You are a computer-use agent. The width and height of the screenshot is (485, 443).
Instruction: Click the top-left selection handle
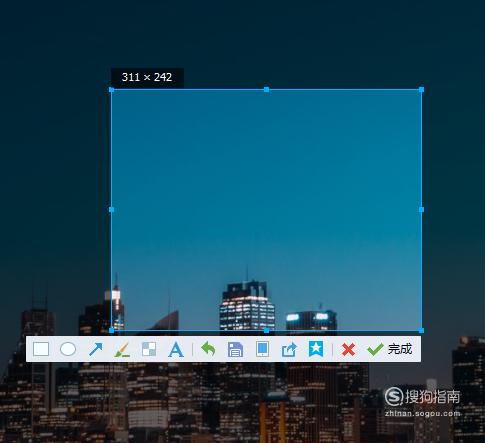click(112, 90)
